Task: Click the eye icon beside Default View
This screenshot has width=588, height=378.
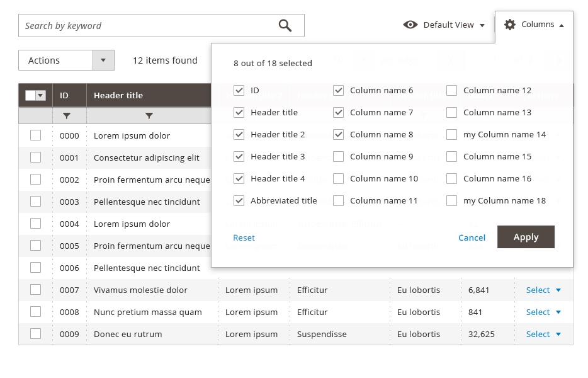Action: pos(410,25)
